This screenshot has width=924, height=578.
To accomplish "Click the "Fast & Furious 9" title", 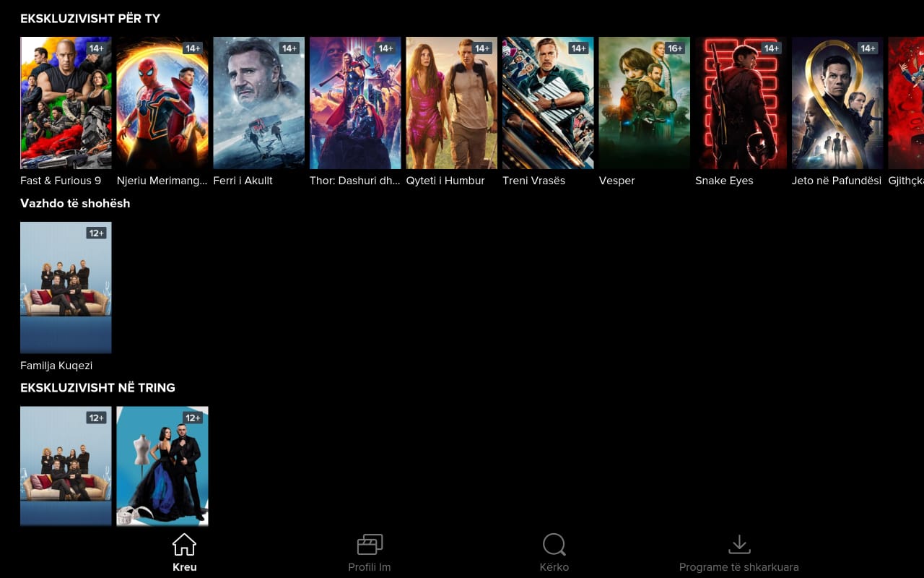I will 61,181.
